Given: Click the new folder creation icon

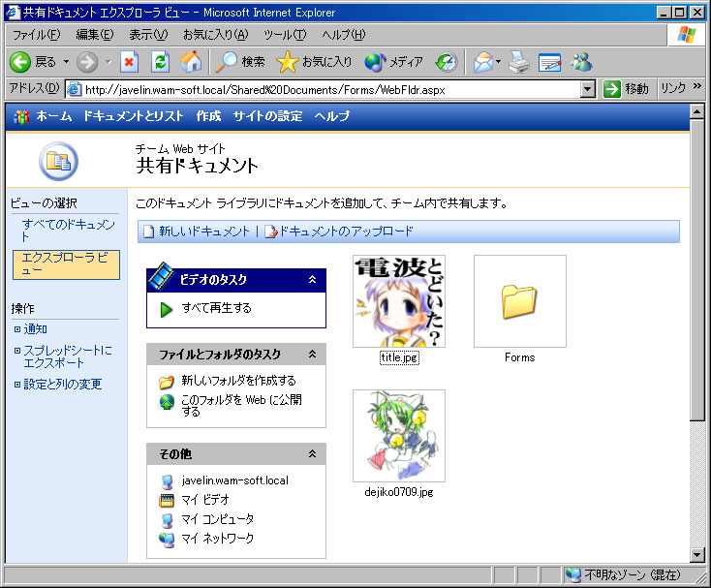Looking at the screenshot, I should pos(167,382).
